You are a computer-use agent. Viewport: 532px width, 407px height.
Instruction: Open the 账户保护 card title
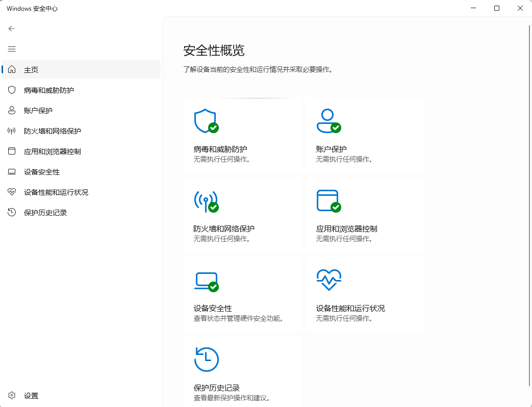tap(331, 149)
